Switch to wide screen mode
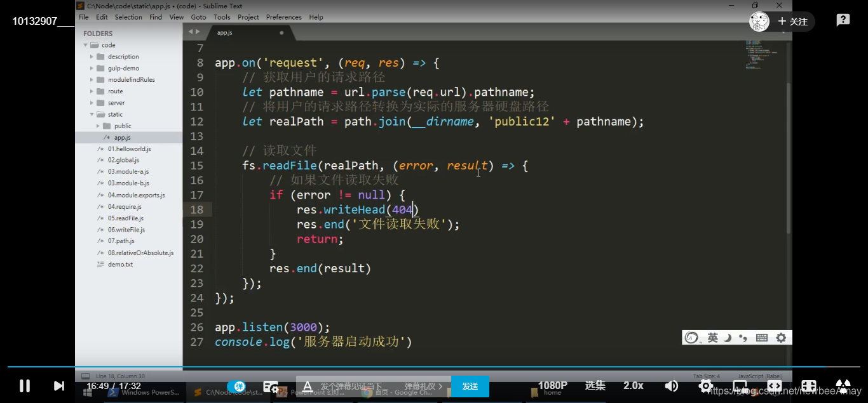This screenshot has width=868, height=403. coord(775,386)
